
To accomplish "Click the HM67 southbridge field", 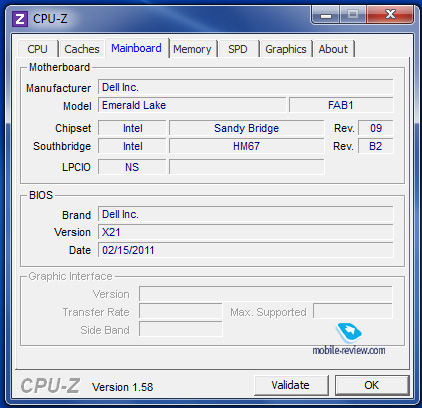I will (247, 146).
